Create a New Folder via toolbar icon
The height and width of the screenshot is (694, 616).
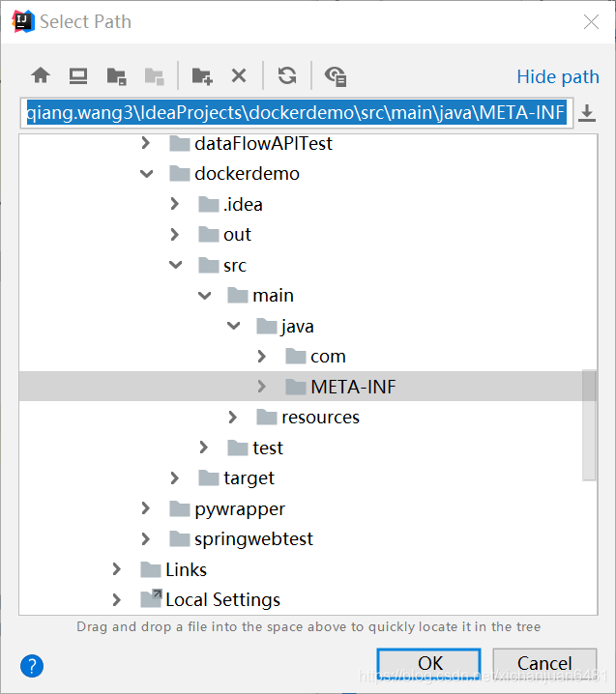pos(202,76)
